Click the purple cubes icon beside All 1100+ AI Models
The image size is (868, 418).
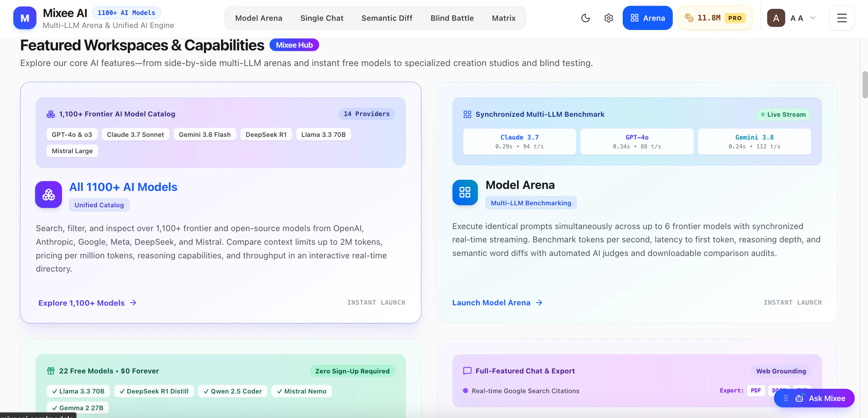[48, 194]
